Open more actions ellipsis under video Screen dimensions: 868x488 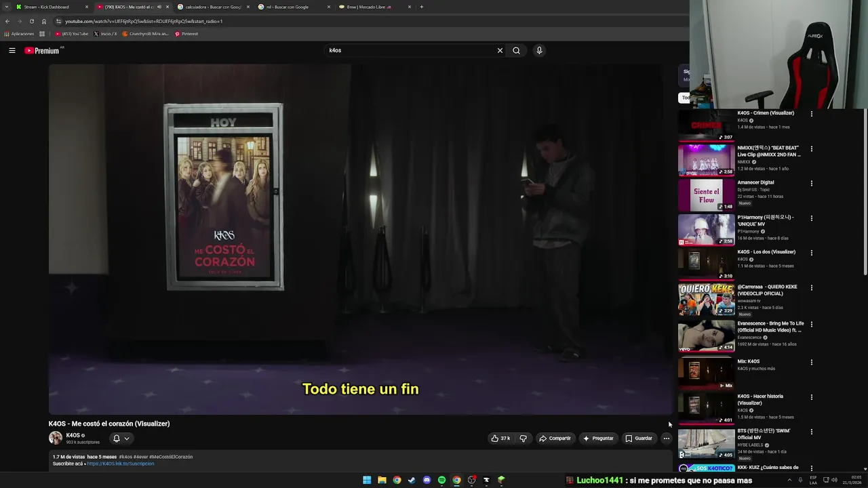coord(666,439)
